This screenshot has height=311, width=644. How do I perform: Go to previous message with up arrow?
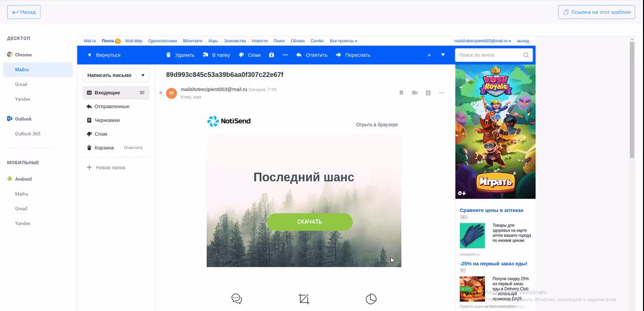(429, 55)
